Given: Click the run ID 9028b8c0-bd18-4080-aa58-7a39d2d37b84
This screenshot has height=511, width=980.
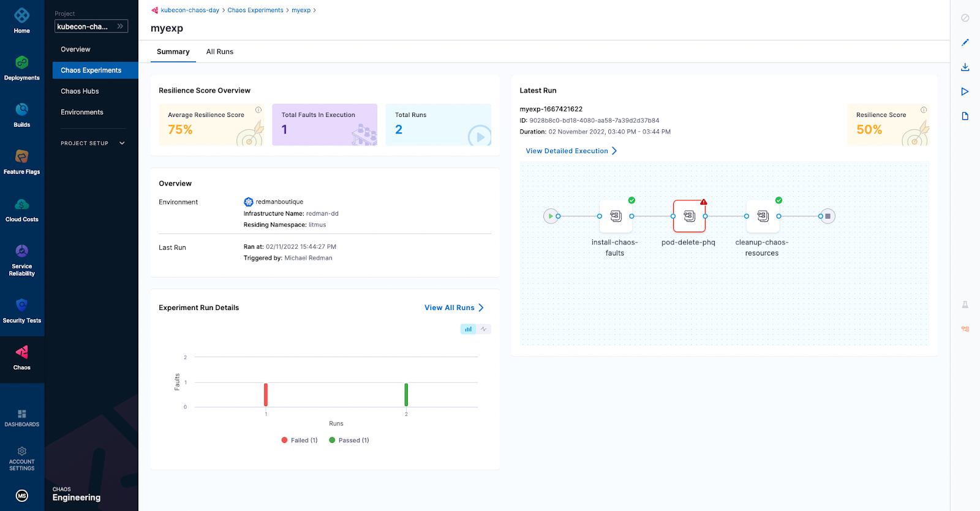Looking at the screenshot, I should [x=594, y=120].
